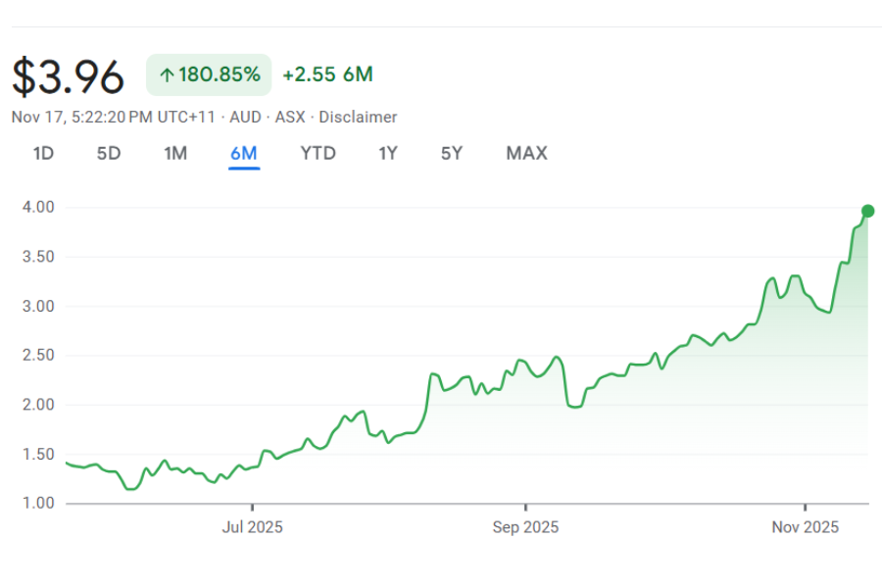Screen dimensions: 882x588
Task: Click the green up-arrow icon in percentage badge
Action: point(167,75)
